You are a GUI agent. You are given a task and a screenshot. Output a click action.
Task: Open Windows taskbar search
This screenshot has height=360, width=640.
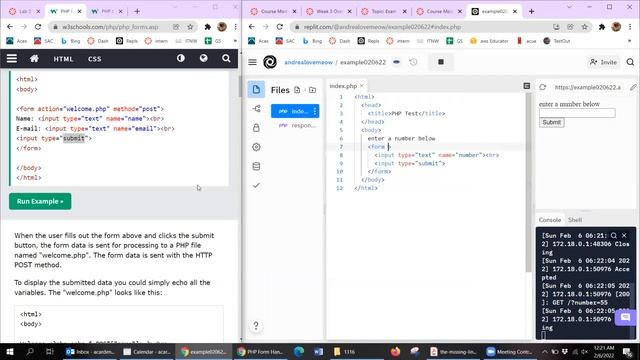tap(30, 351)
